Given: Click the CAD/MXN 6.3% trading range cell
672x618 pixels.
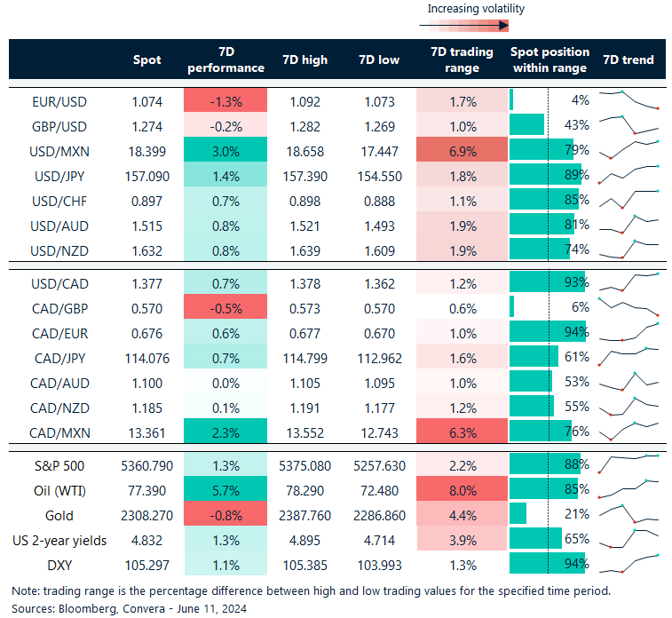Looking at the screenshot, I should (x=461, y=433).
